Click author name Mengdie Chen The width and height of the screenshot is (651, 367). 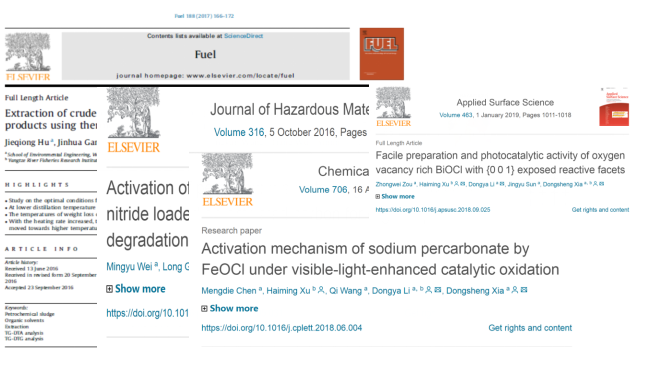[229, 291]
